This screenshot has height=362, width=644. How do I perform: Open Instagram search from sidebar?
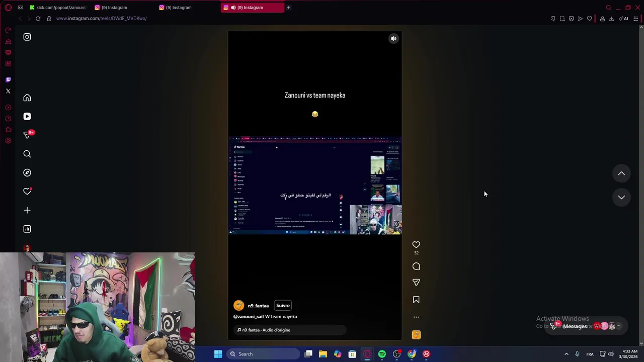pos(27,154)
